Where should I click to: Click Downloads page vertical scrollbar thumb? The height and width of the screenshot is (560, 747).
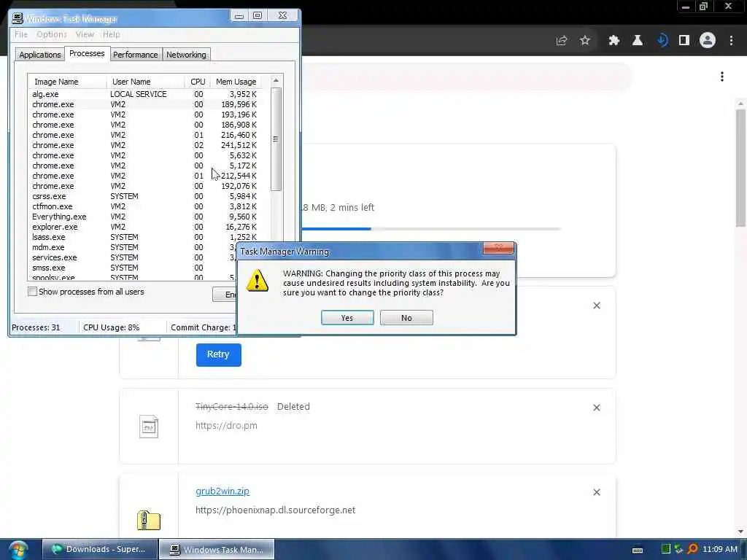click(x=741, y=168)
